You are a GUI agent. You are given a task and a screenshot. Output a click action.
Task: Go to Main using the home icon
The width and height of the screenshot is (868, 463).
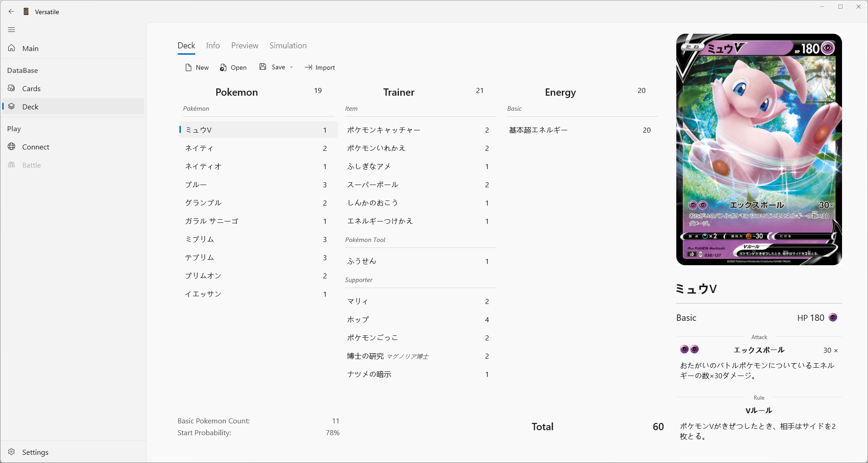coord(30,48)
